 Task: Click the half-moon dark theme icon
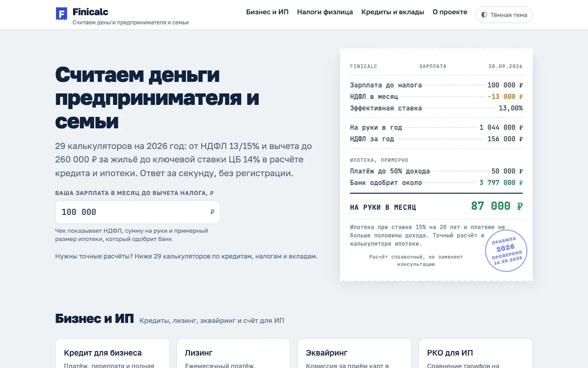pos(484,15)
